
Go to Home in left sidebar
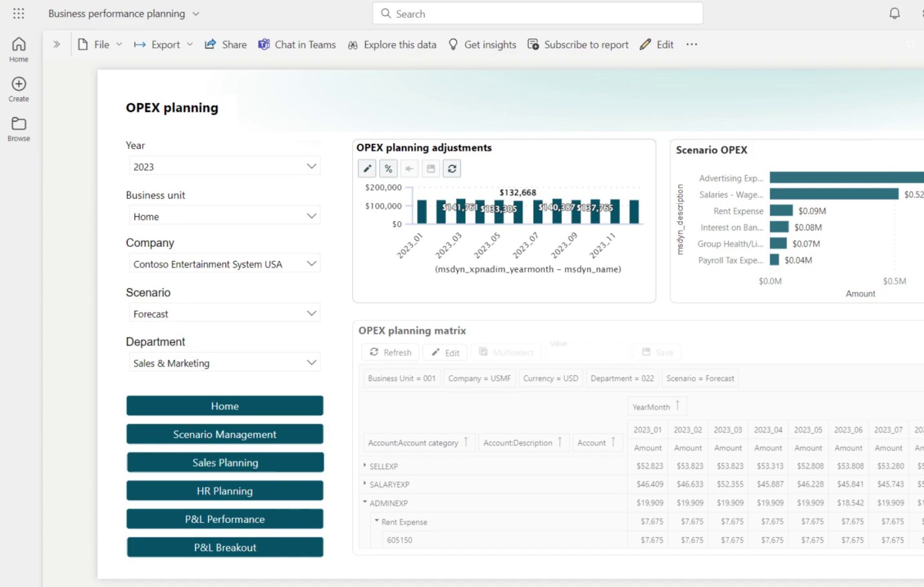[18, 49]
